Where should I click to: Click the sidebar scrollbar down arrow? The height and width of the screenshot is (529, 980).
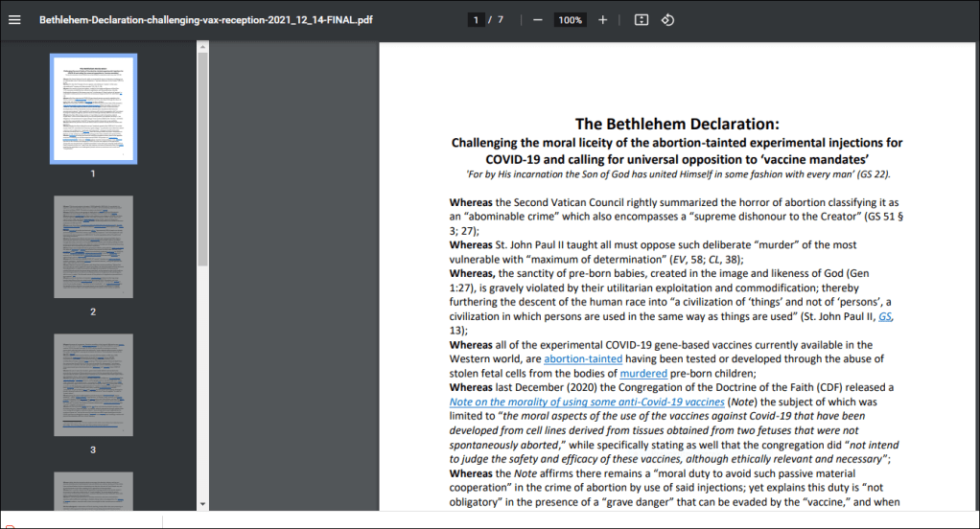202,504
